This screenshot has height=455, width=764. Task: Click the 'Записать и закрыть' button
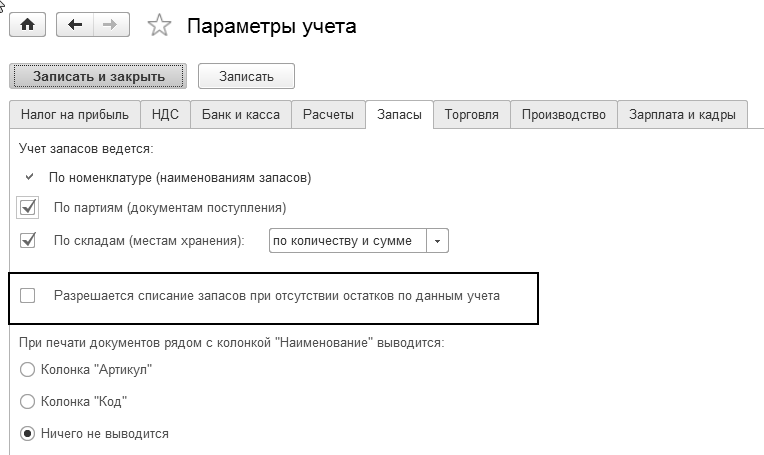coord(98,76)
